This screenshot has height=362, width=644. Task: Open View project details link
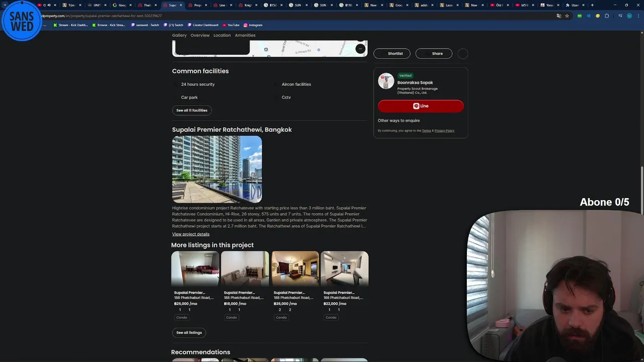tap(191, 234)
